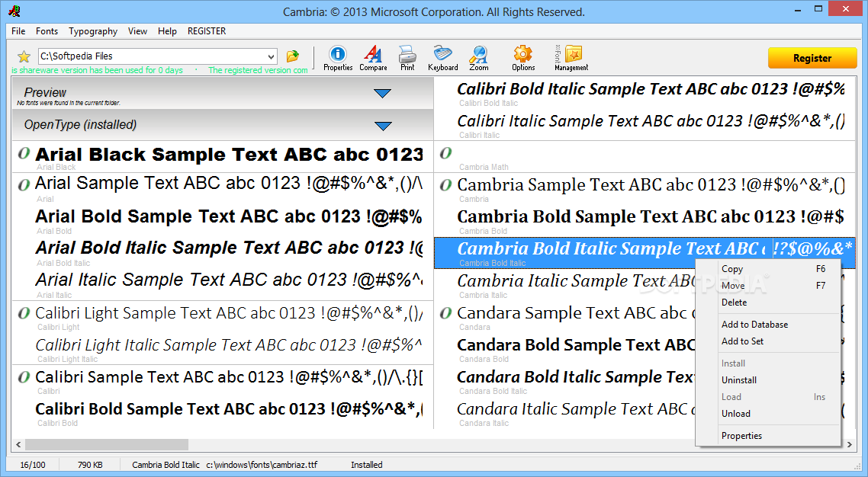Open the Fonts menu

[x=47, y=31]
